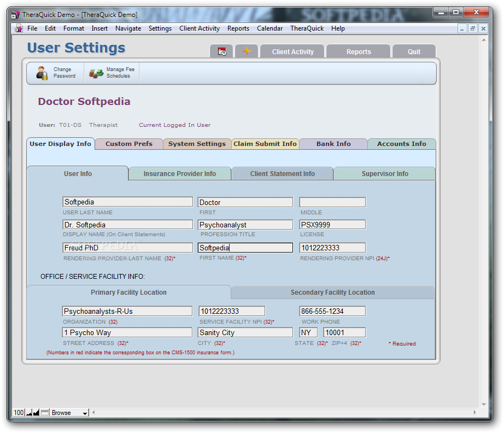Minimize the inner document window
Image resolution: width=504 pixels, height=433 pixels.
pos(462,28)
